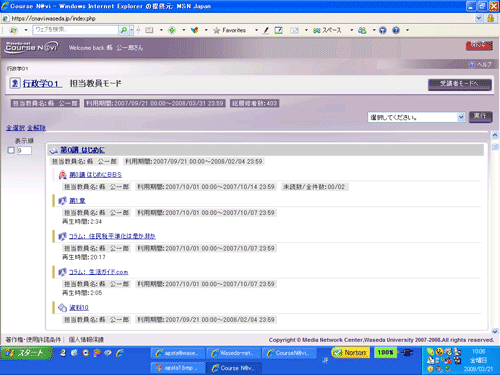Click the document icon beside 資料10
This screenshot has height=375, width=500.
pyautogui.click(x=62, y=308)
